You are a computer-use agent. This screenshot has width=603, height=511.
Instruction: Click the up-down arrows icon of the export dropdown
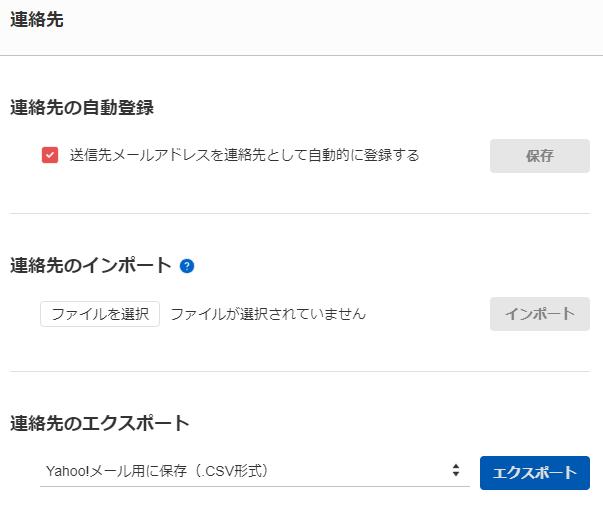[456, 471]
